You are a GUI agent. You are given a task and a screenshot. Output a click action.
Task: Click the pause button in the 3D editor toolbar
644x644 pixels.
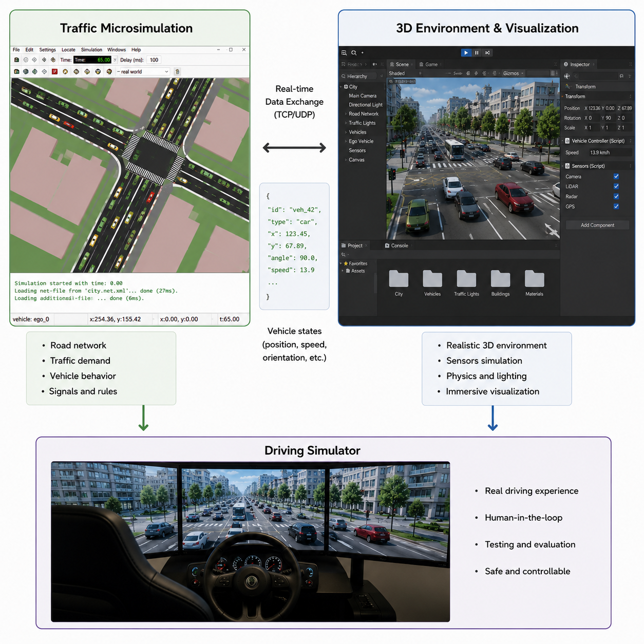(x=477, y=52)
